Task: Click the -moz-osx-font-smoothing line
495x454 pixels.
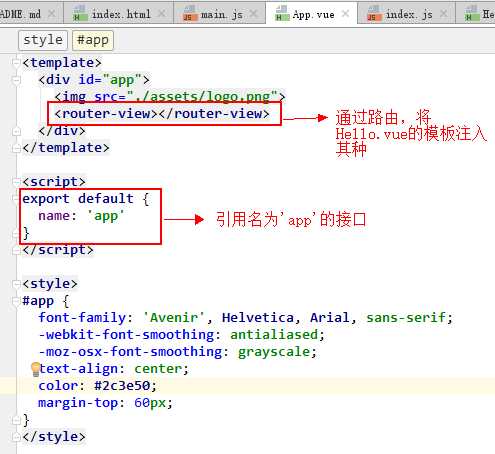Action: (177, 352)
